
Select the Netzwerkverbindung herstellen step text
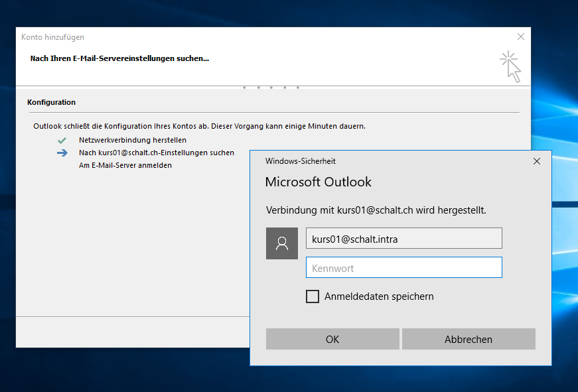pyautogui.click(x=132, y=141)
